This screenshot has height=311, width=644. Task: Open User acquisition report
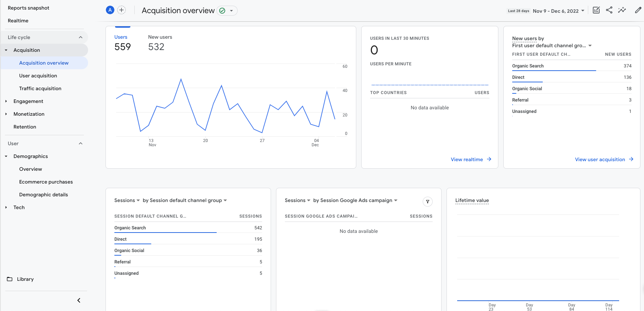(38, 76)
